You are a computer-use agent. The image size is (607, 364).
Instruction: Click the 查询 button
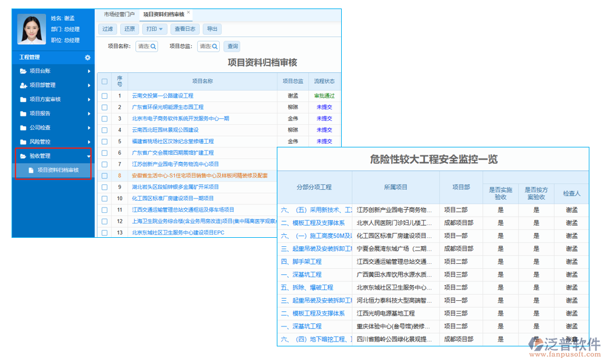point(232,46)
